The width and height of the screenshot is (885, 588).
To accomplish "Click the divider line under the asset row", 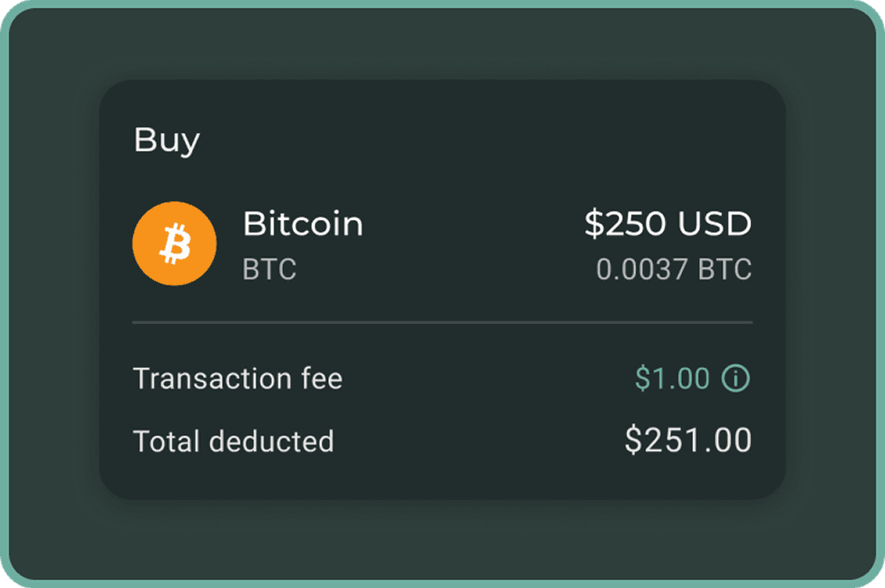I will point(442,323).
